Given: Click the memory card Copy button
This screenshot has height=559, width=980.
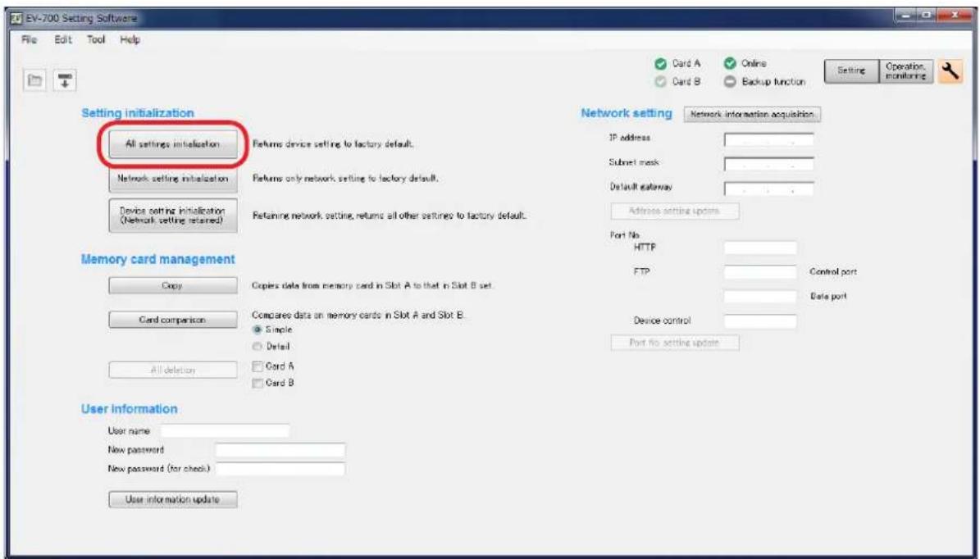Looking at the screenshot, I should point(172,285).
